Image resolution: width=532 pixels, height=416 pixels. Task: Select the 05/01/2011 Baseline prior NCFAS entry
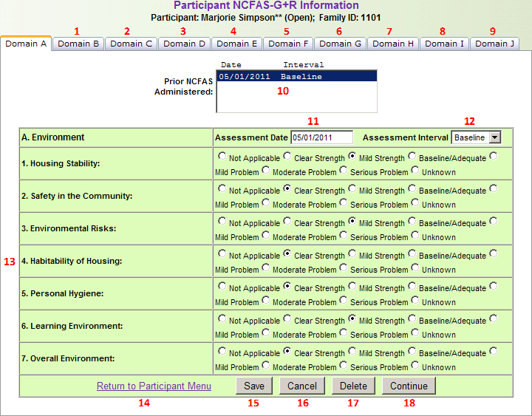[x=296, y=77]
